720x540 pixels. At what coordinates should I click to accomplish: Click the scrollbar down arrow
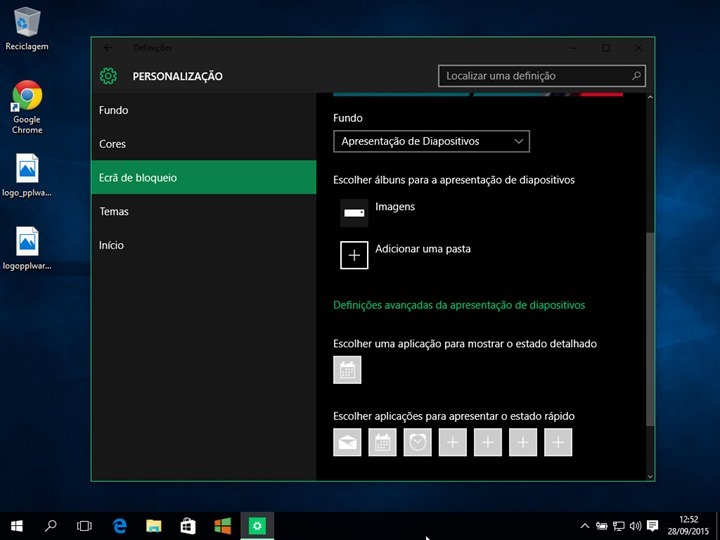pos(650,477)
